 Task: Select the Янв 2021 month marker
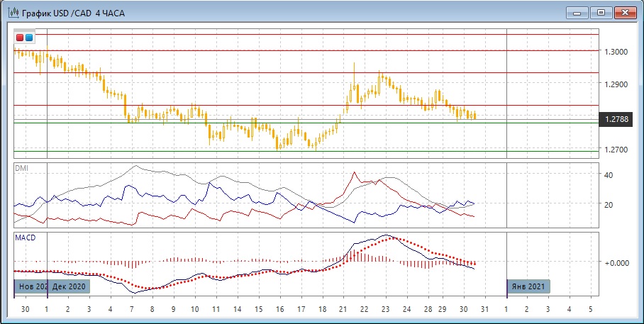click(528, 286)
